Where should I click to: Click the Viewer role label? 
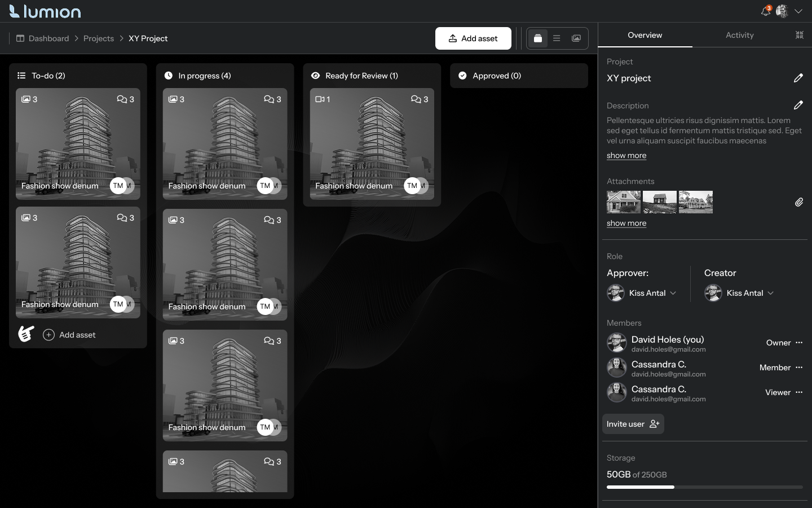tap(778, 392)
